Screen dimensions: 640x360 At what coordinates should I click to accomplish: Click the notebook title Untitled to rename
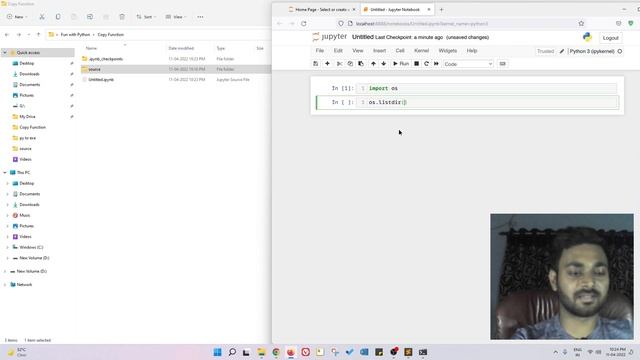[362, 37]
